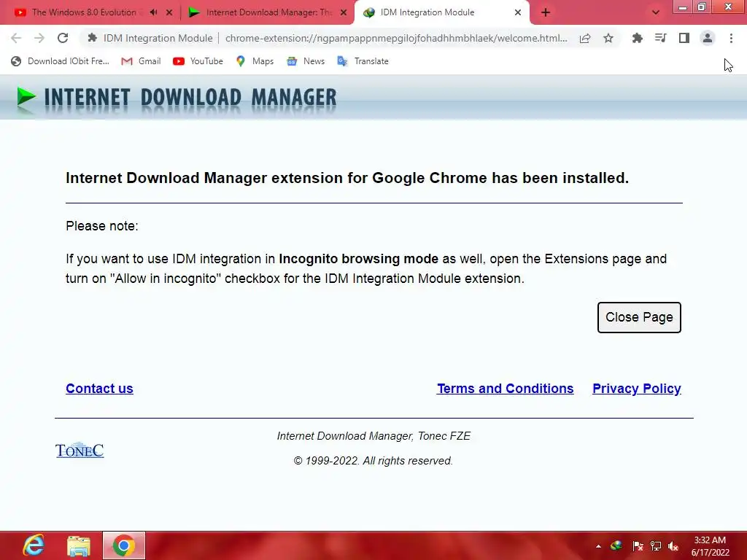Click the Chrome taskbar icon
The width and height of the screenshot is (747, 560).
point(124,545)
